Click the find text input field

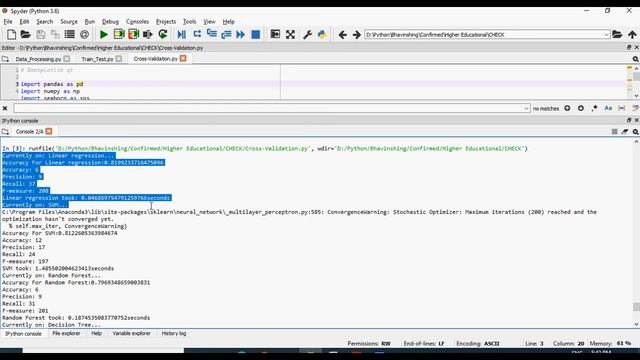(x=271, y=108)
